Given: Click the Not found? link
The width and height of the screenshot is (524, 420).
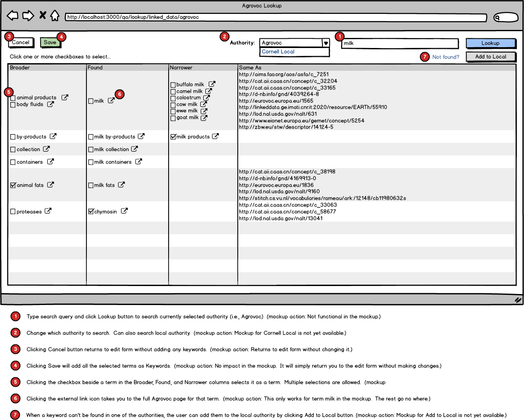Looking at the screenshot, I should coord(446,57).
